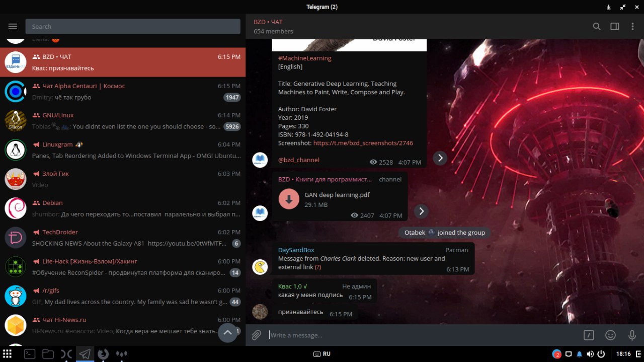Click the 18:16 clock
Image resolution: width=644 pixels, height=362 pixels.
point(623,354)
